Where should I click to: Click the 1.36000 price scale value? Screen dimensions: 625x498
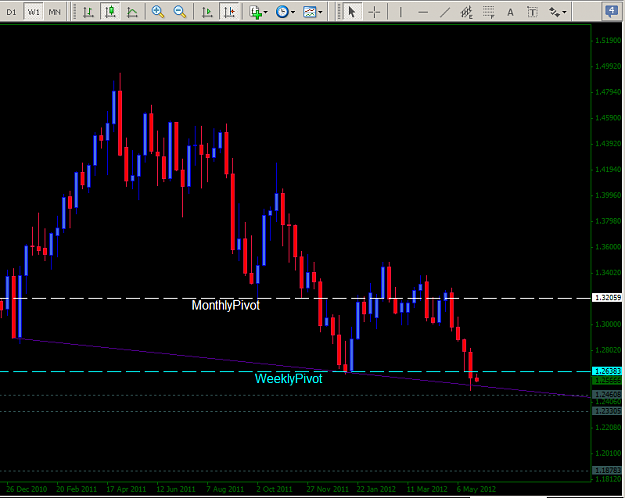tap(608, 247)
